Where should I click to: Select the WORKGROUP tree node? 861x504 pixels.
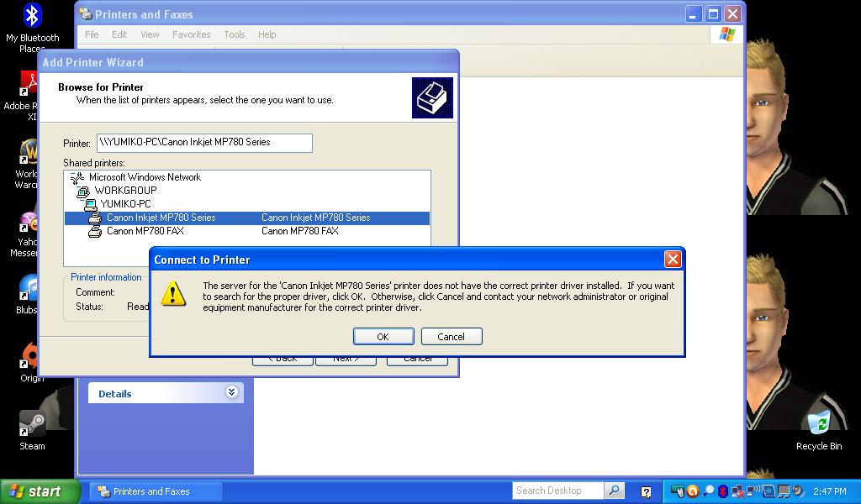126,191
